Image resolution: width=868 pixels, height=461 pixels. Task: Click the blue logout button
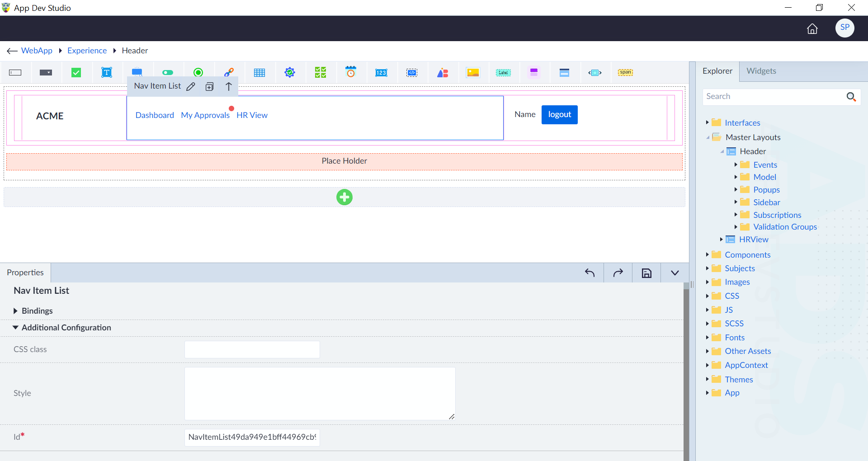tap(560, 115)
